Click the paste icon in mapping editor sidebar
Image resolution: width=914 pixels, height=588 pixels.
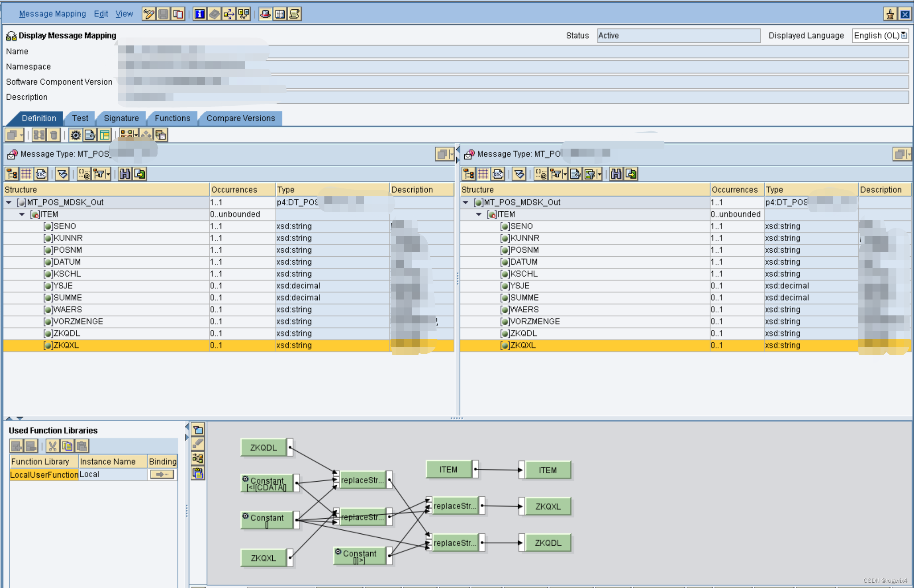198,473
